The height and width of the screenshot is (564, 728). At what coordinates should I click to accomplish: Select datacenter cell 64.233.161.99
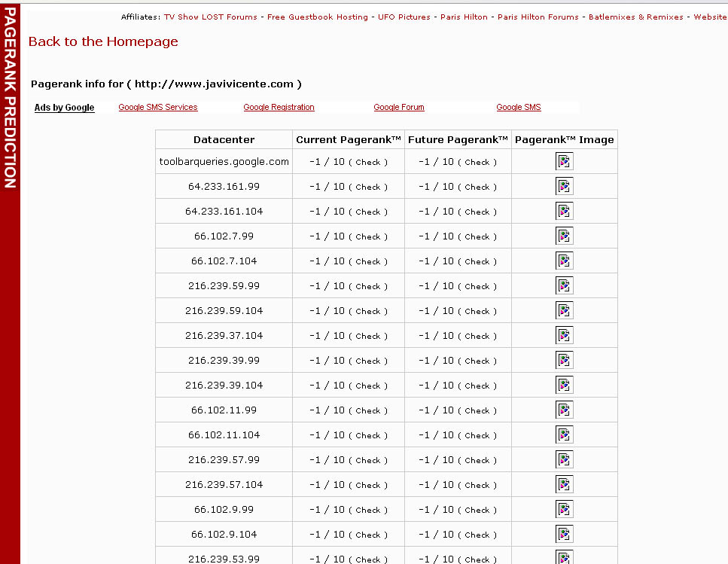(224, 187)
